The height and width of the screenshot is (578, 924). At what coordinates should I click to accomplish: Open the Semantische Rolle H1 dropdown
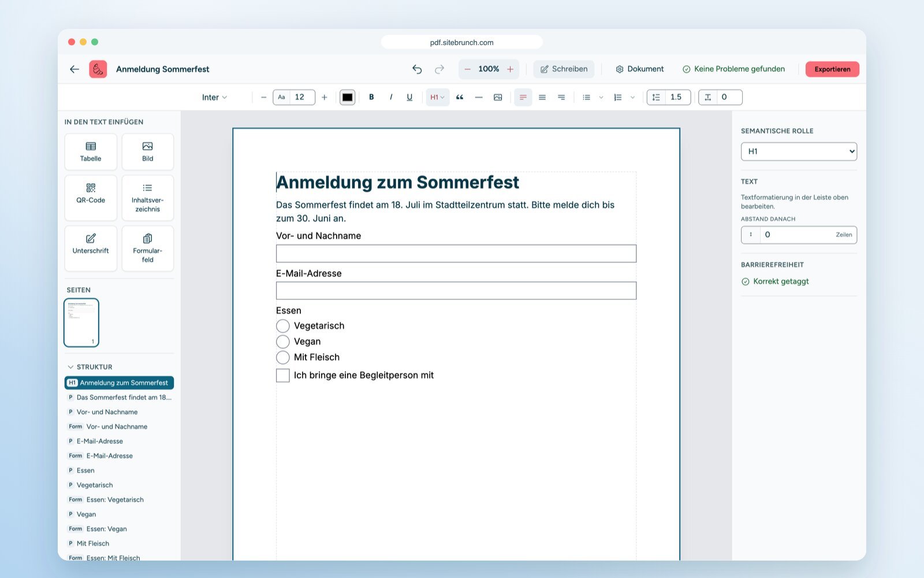pos(799,151)
